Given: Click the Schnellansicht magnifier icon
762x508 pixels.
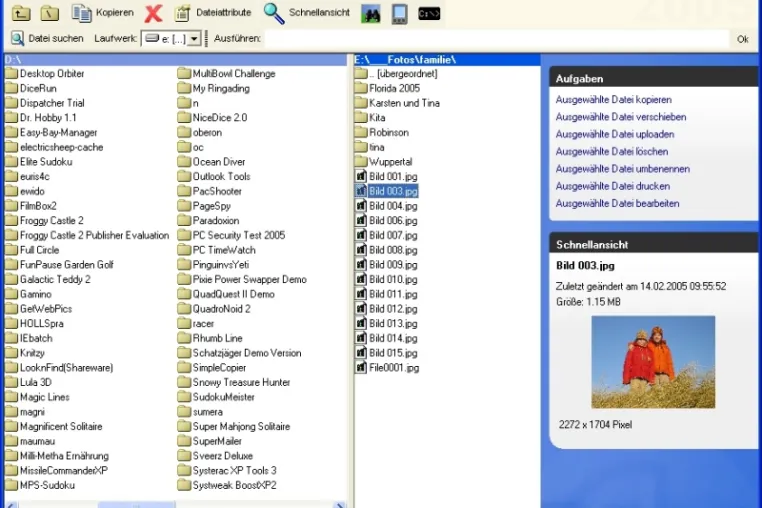Looking at the screenshot, I should pos(274,13).
